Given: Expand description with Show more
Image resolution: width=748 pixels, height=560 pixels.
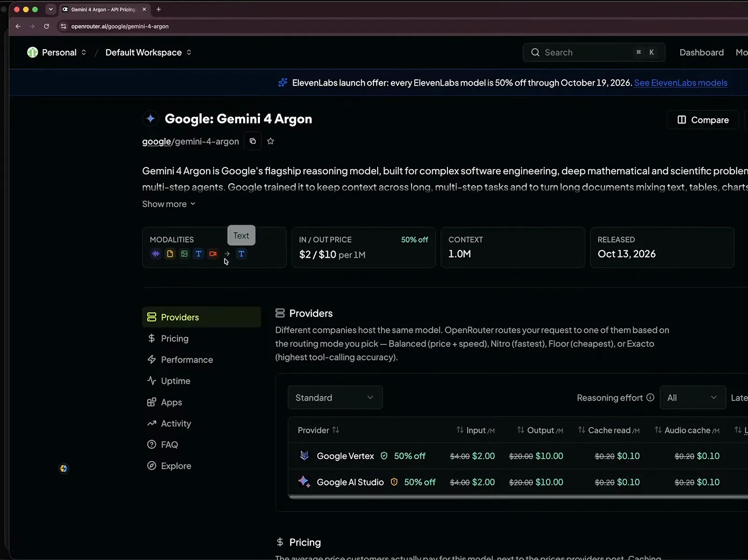Looking at the screenshot, I should [x=169, y=204].
